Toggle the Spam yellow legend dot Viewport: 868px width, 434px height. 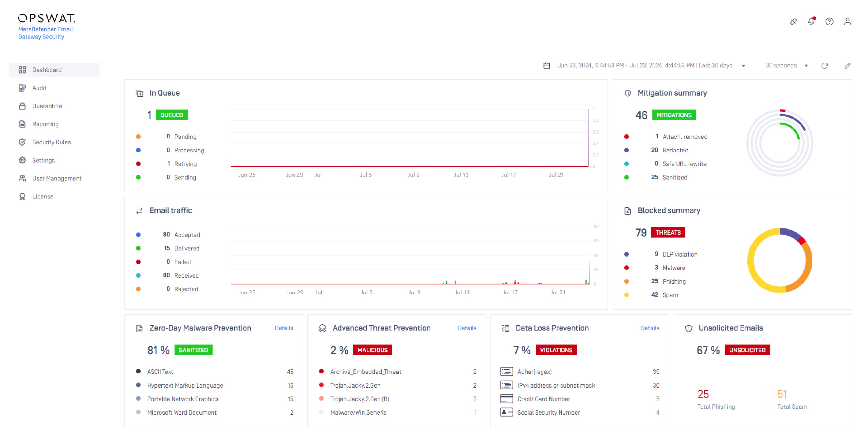tap(626, 295)
